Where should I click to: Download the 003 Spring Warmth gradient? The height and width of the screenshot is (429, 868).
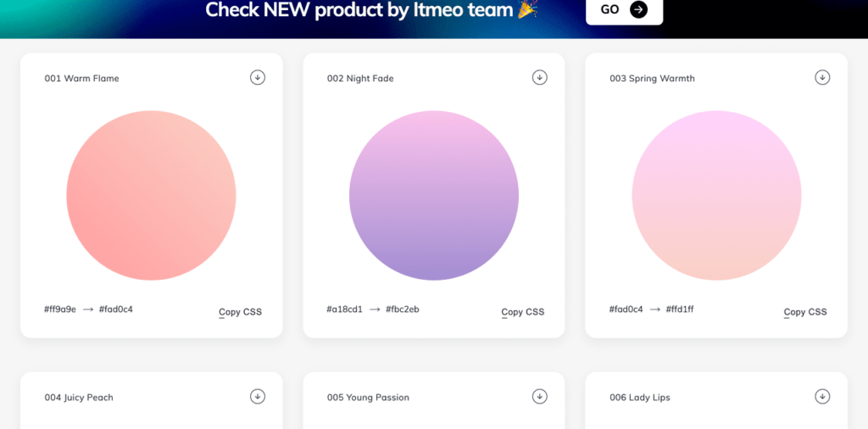tap(822, 77)
